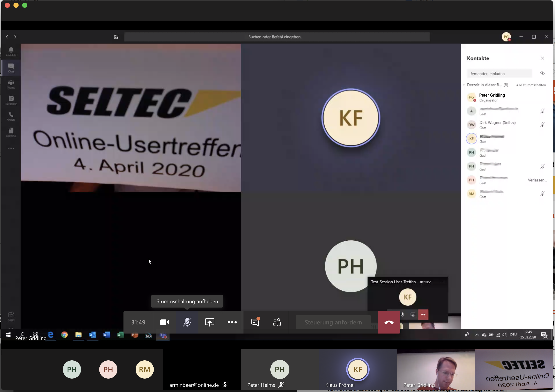Open Chat in the Teams sidebar
The image size is (555, 392).
pos(11,68)
